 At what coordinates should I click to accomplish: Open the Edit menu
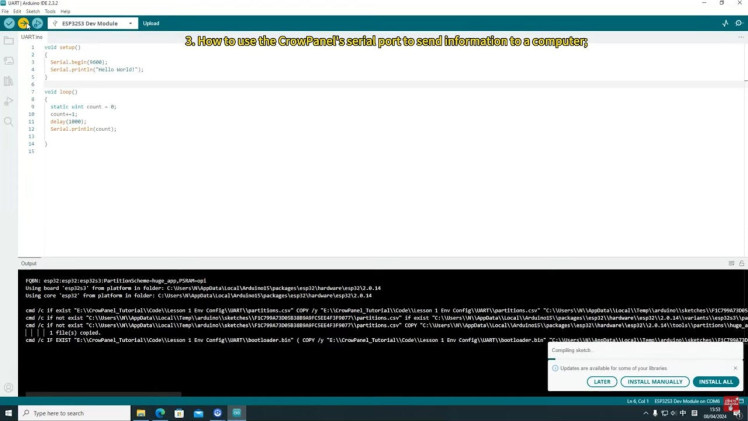click(17, 11)
